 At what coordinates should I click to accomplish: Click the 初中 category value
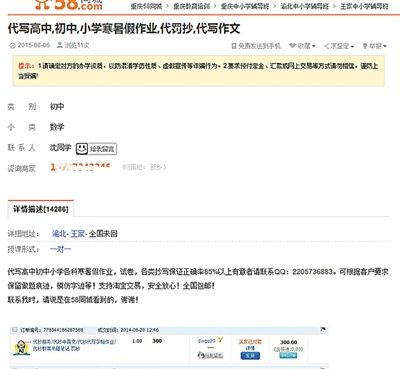click(x=57, y=107)
